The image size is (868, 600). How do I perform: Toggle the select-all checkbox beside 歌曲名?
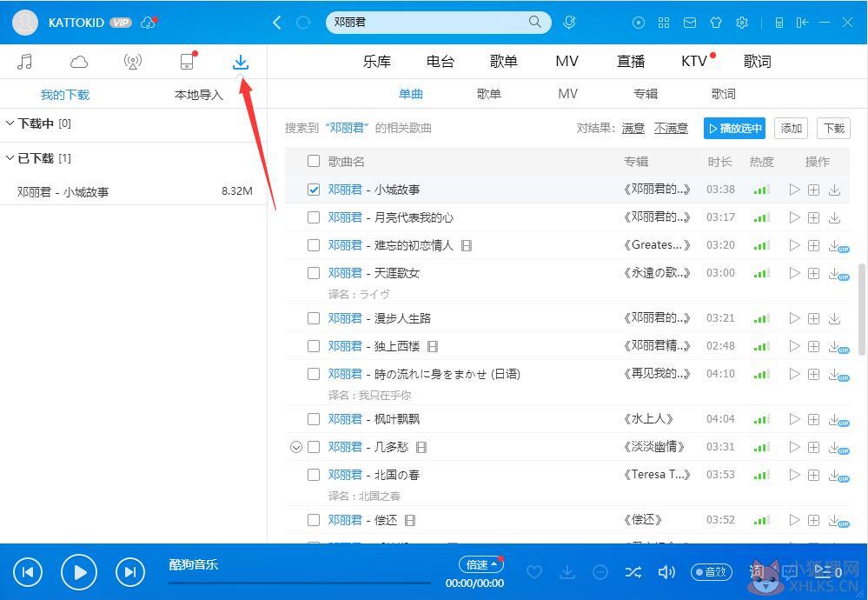click(314, 161)
